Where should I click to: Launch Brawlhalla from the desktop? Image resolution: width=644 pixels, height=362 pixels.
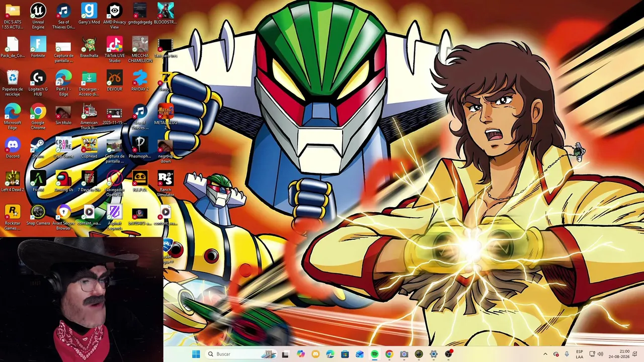pos(89,48)
